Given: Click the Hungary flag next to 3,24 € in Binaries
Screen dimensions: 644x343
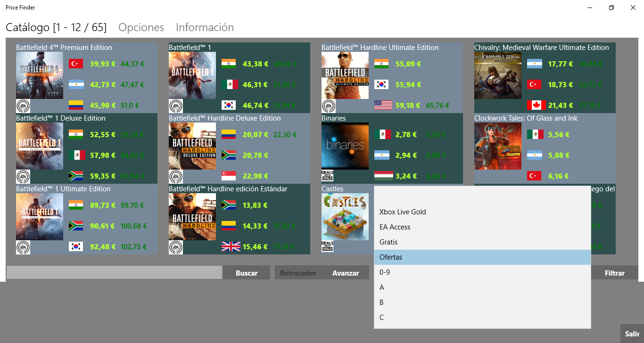Looking at the screenshot, I should point(383,176).
